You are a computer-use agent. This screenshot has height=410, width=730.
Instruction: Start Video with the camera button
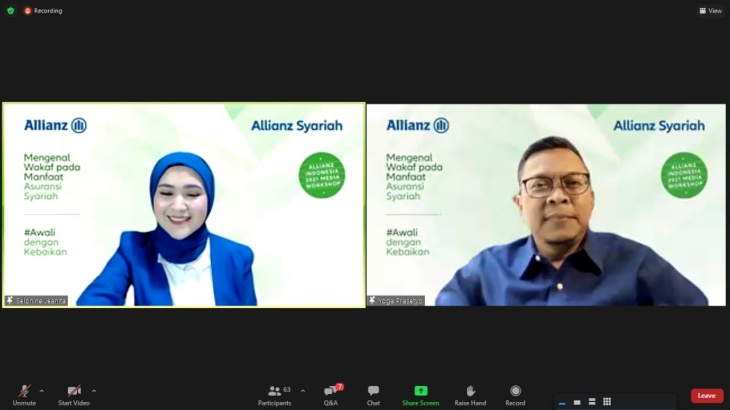[x=74, y=392]
